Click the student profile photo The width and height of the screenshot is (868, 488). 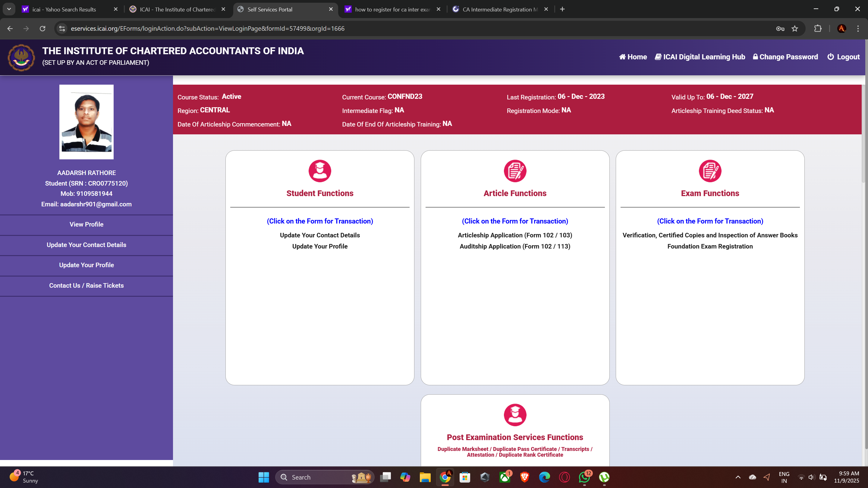pos(86,122)
